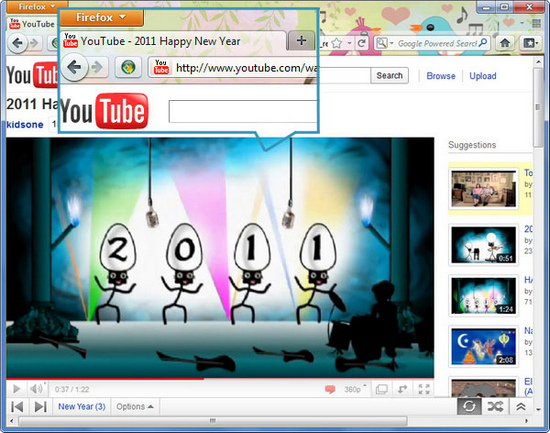The width and height of the screenshot is (550, 433).
Task: Mute the video volume
Action: tap(36, 389)
